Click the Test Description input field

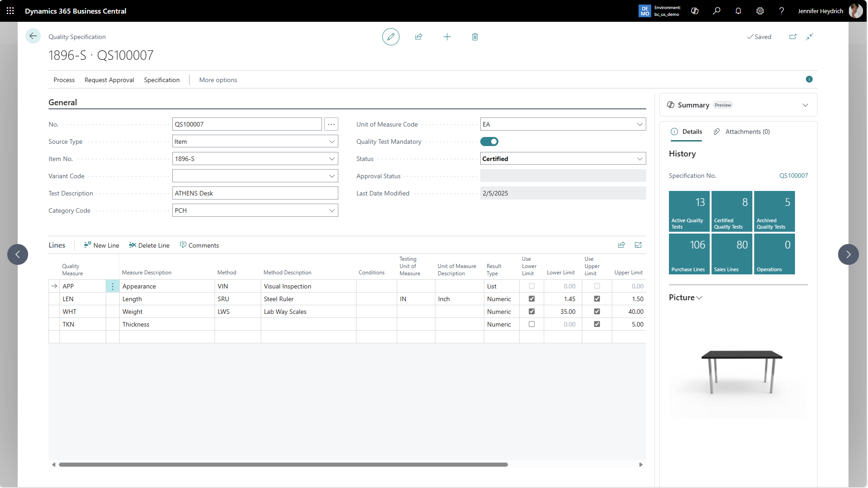click(255, 193)
